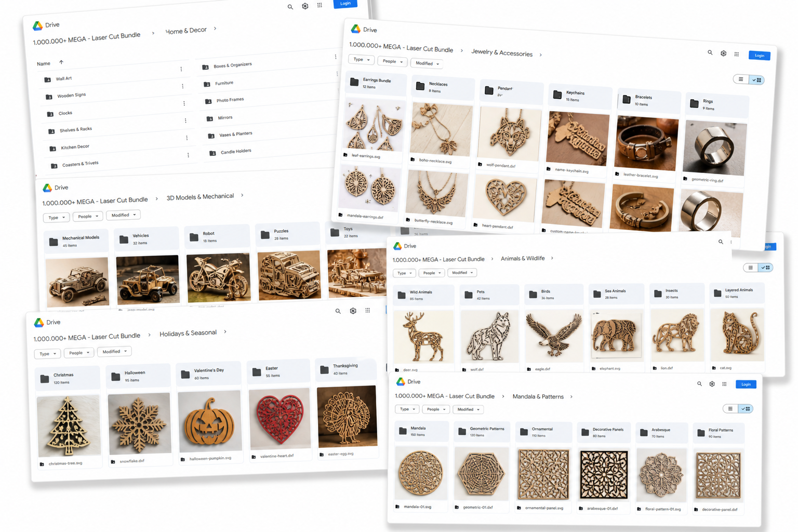Open Modified filter in Holidays & Seasonal window
The width and height of the screenshot is (798, 532).
(114, 352)
